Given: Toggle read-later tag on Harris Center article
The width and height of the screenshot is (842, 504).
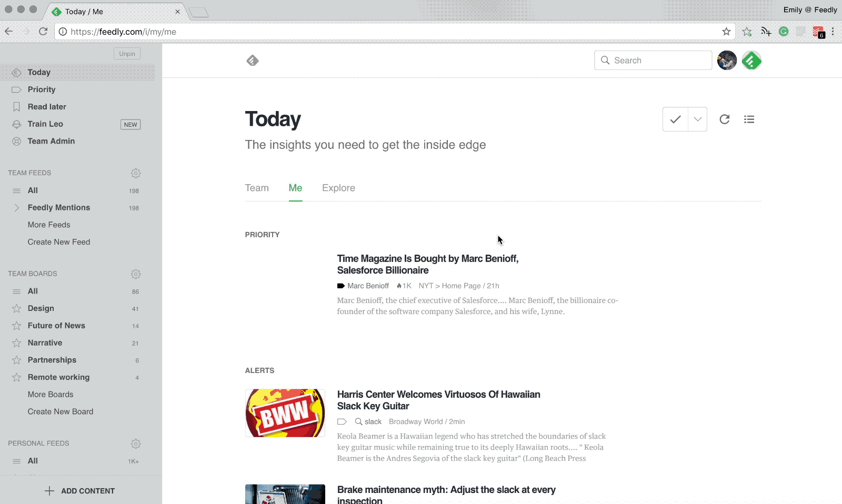Looking at the screenshot, I should [x=342, y=421].
